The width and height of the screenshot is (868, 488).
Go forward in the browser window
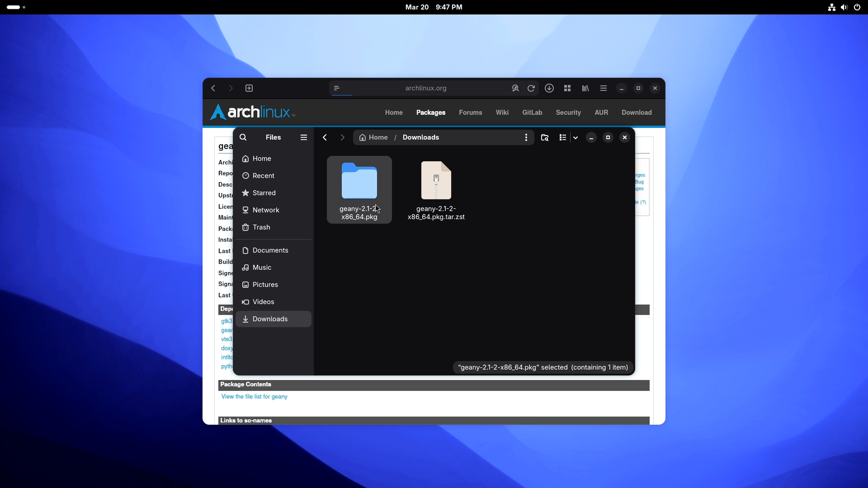231,88
